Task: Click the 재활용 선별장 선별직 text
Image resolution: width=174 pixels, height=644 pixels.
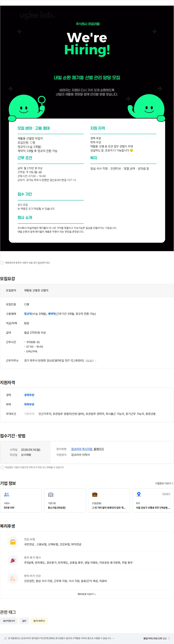Action: pyautogui.click(x=36, y=290)
